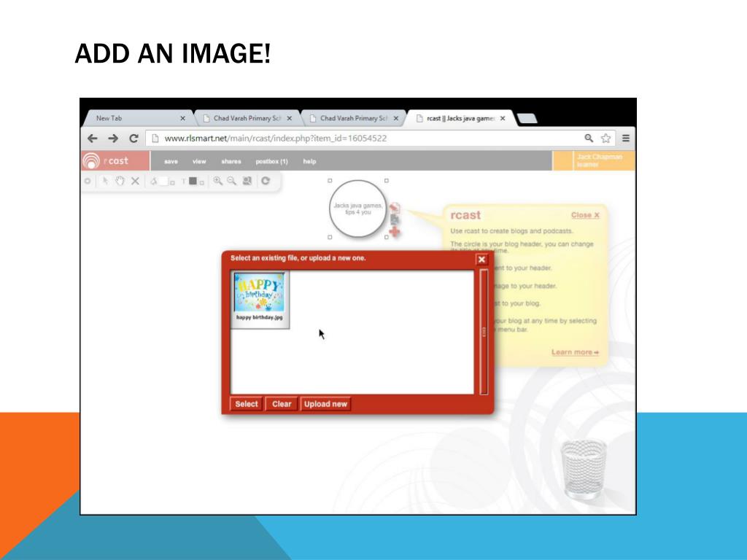The image size is (747, 560).
Task: Click the browser back arrow
Action: pyautogui.click(x=93, y=138)
